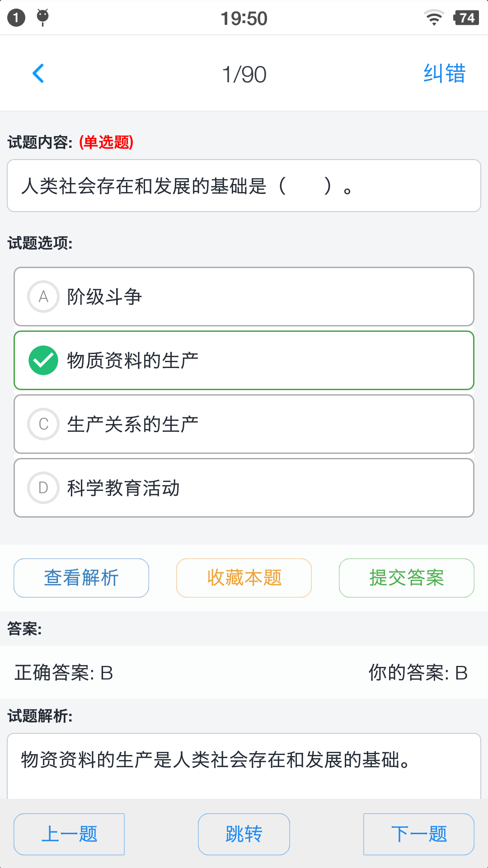Image resolution: width=488 pixels, height=868 pixels.
Task: Select option A 阶级斗争
Action: pyautogui.click(x=244, y=297)
